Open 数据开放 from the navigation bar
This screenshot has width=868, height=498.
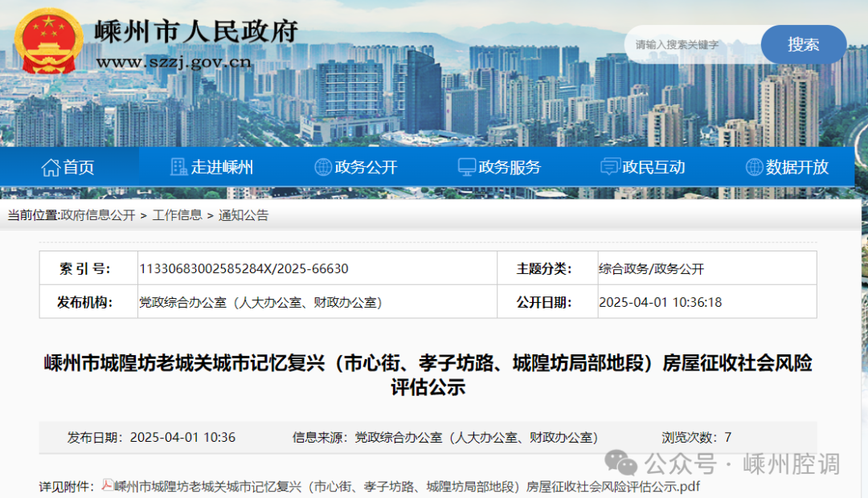coord(796,167)
